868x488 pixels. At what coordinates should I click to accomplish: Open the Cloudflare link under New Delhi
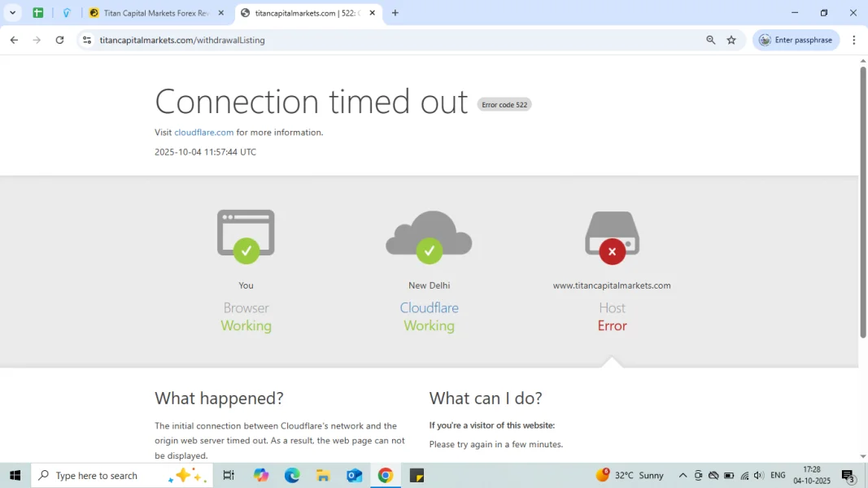[x=429, y=307]
